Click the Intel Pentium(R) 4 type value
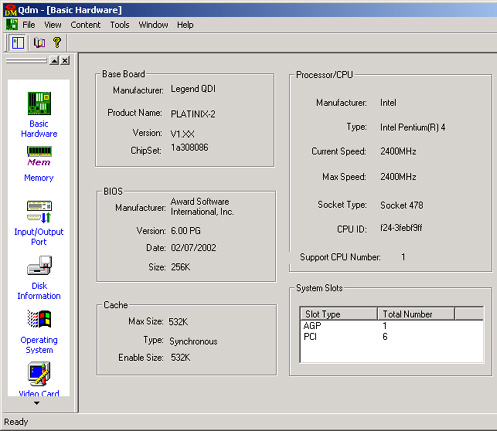Viewport: 497px width, 431px height. pyautogui.click(x=413, y=127)
